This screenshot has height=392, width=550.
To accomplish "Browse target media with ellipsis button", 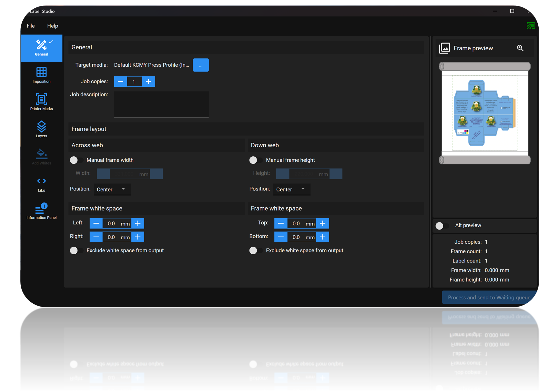I will 201,65.
